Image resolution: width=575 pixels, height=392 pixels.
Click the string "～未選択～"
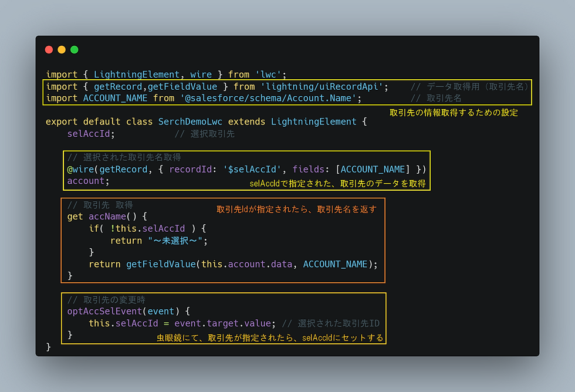pyautogui.click(x=175, y=241)
